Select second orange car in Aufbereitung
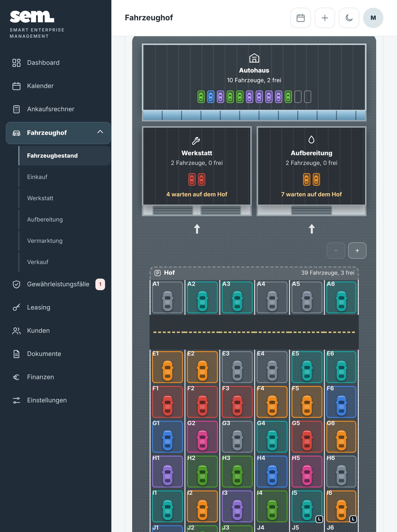Viewport: 397px width, 532px height. pyautogui.click(x=316, y=179)
